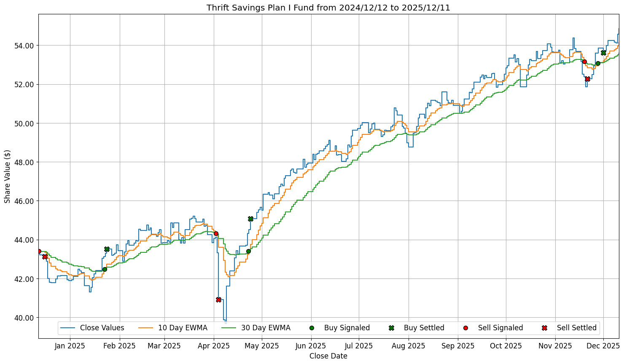This screenshot has width=624, height=364.
Task: Select the April 2025 red sell settled marker
Action: tap(218, 300)
